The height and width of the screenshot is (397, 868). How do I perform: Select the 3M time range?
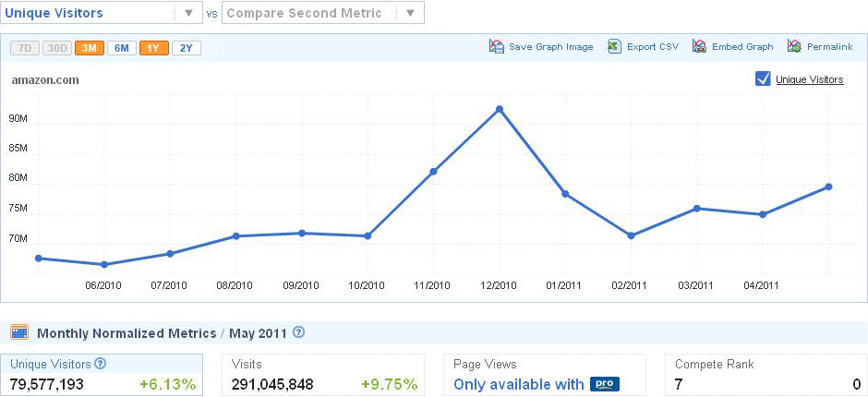[x=90, y=48]
